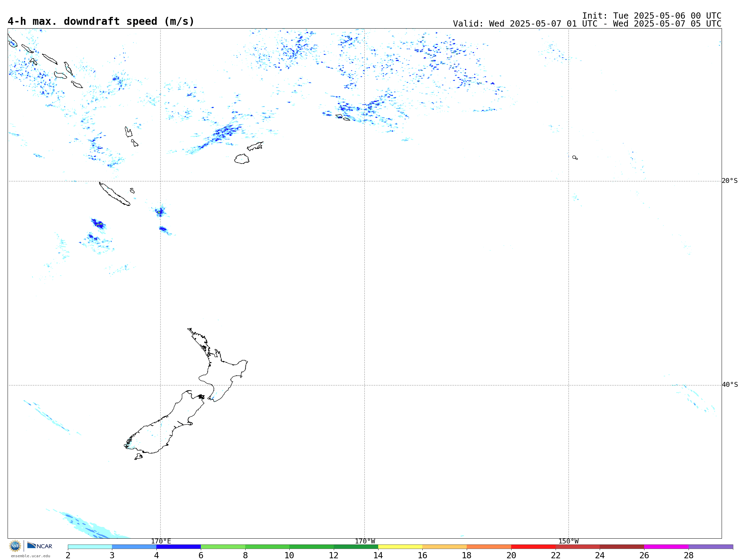
Task: Click the colorbar tick label '8'
Action: pos(245,555)
